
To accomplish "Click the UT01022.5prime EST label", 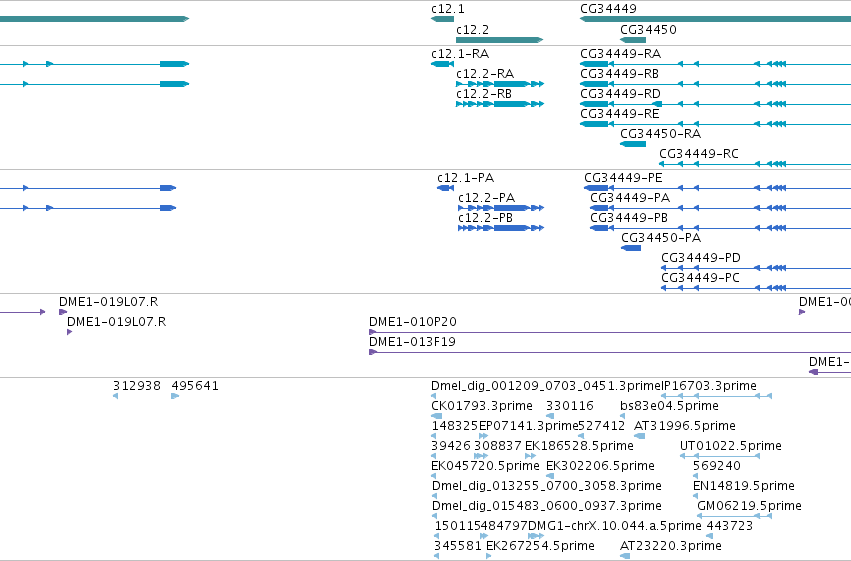I will (731, 447).
